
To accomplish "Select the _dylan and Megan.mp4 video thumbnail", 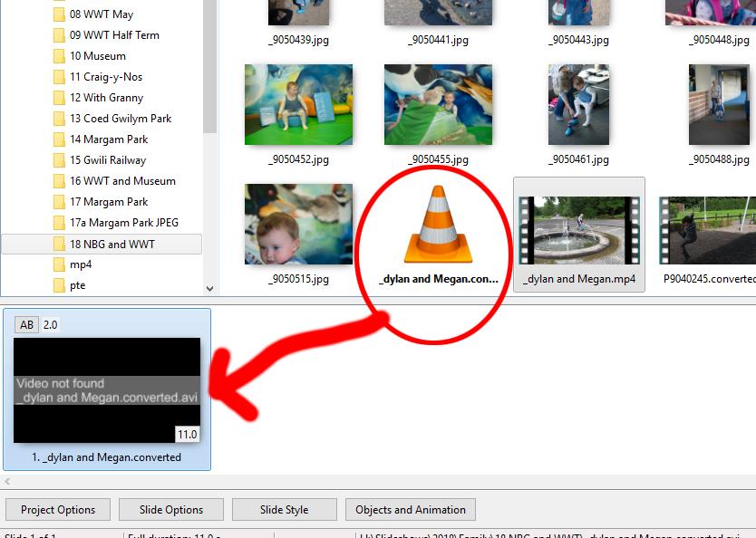I will (579, 233).
